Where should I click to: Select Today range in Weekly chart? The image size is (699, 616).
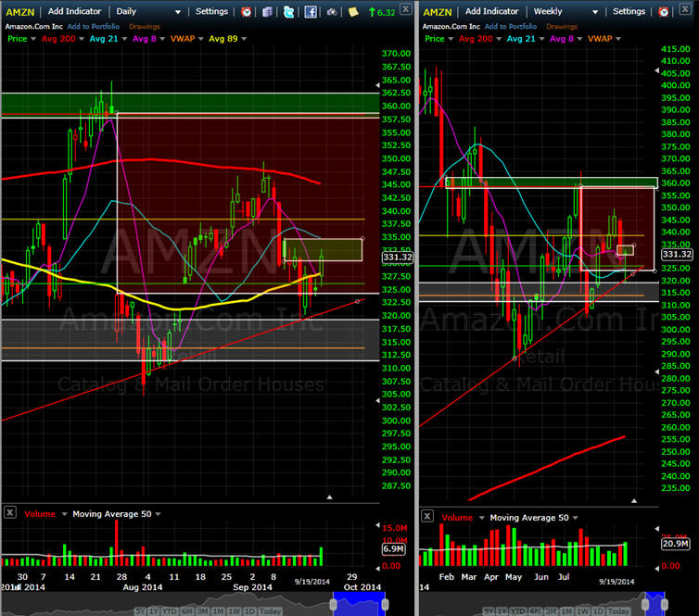click(x=618, y=611)
